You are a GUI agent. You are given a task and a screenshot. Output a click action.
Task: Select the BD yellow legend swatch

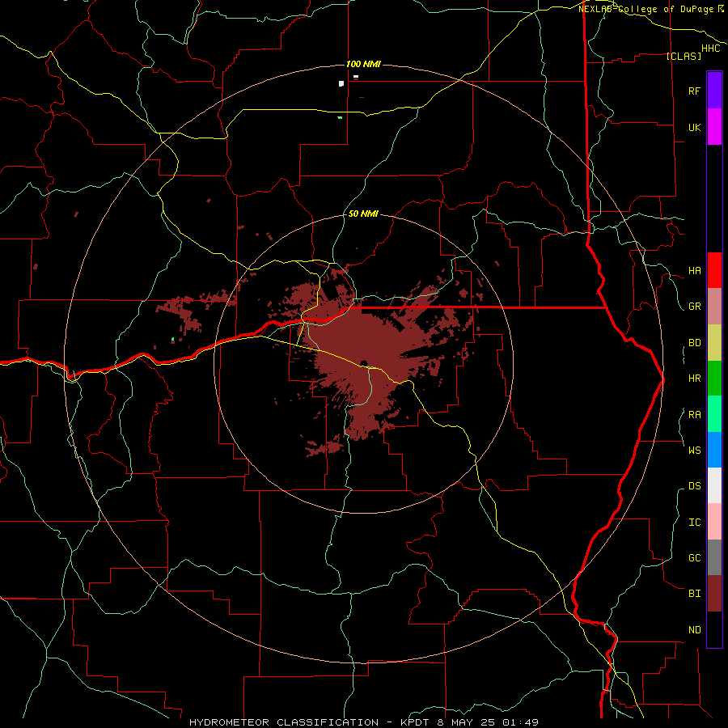point(714,343)
